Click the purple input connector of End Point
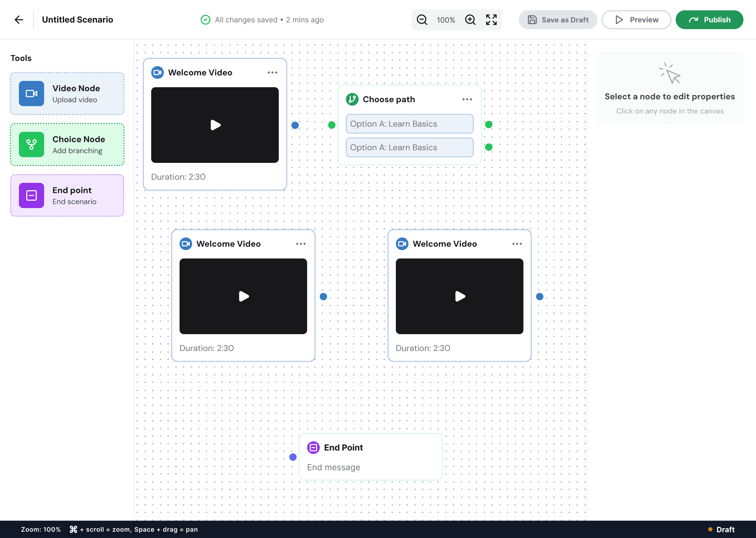 click(x=293, y=457)
